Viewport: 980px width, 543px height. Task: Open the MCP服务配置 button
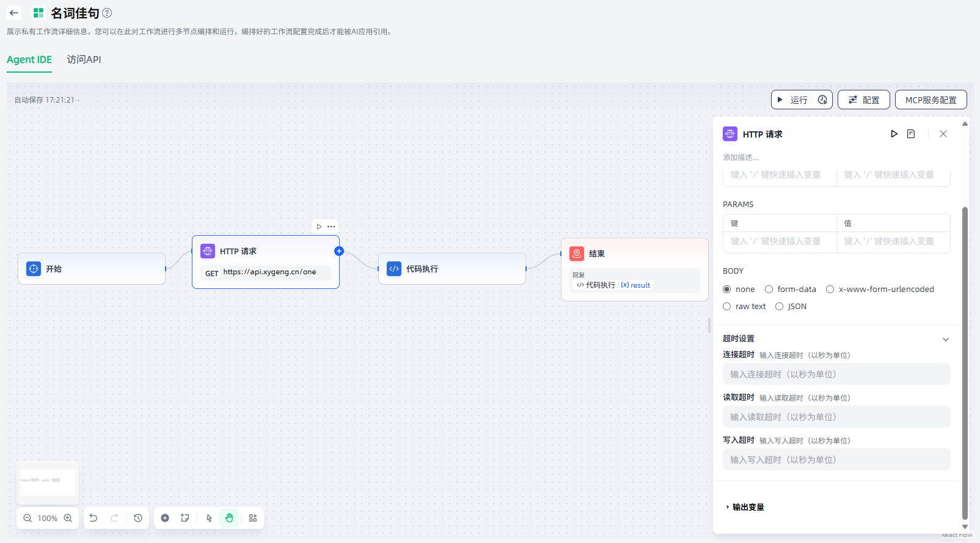pyautogui.click(x=931, y=100)
